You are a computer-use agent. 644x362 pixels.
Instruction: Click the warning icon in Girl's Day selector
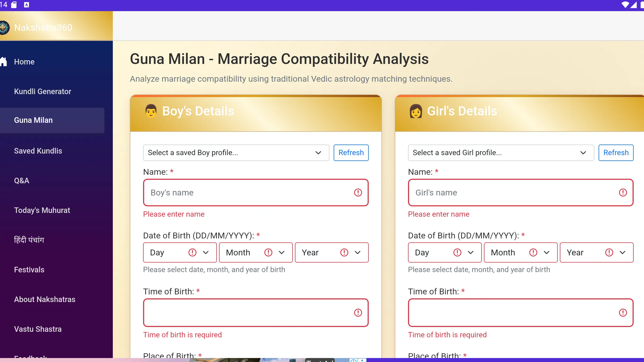point(457,252)
